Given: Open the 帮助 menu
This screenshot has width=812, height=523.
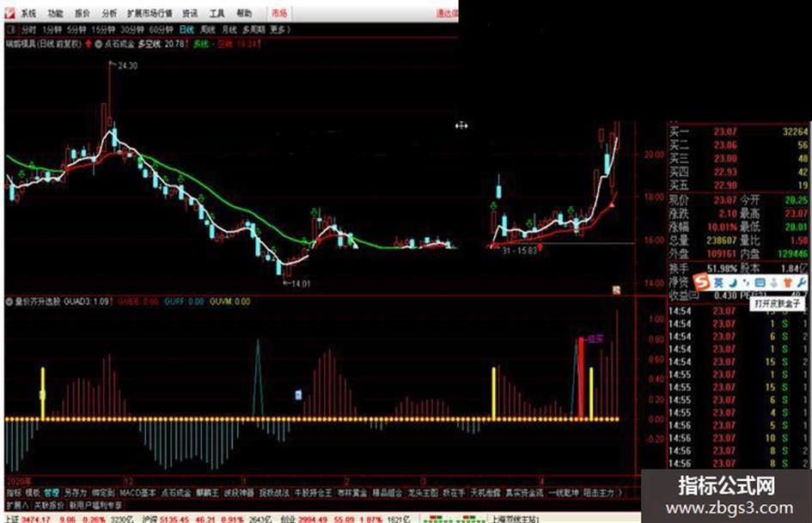Looking at the screenshot, I should tap(244, 13).
